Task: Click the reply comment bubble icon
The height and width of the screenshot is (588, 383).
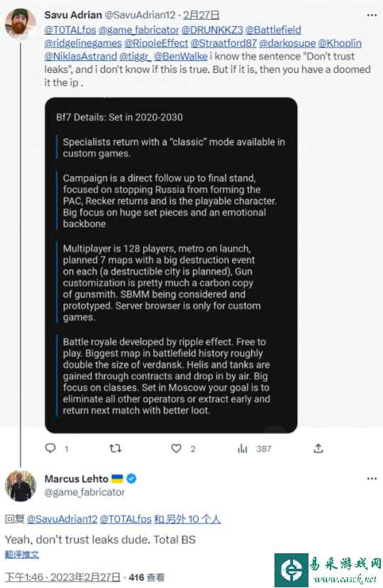Action: tap(50, 448)
